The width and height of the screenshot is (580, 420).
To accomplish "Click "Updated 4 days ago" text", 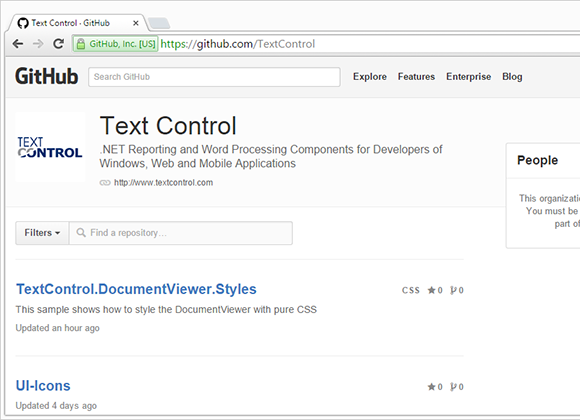I will pyautogui.click(x=56, y=406).
